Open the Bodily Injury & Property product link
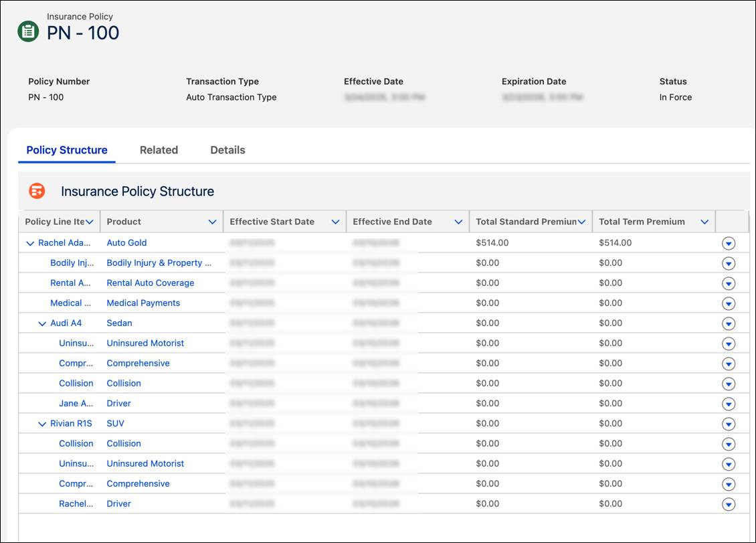The image size is (756, 543). point(159,263)
